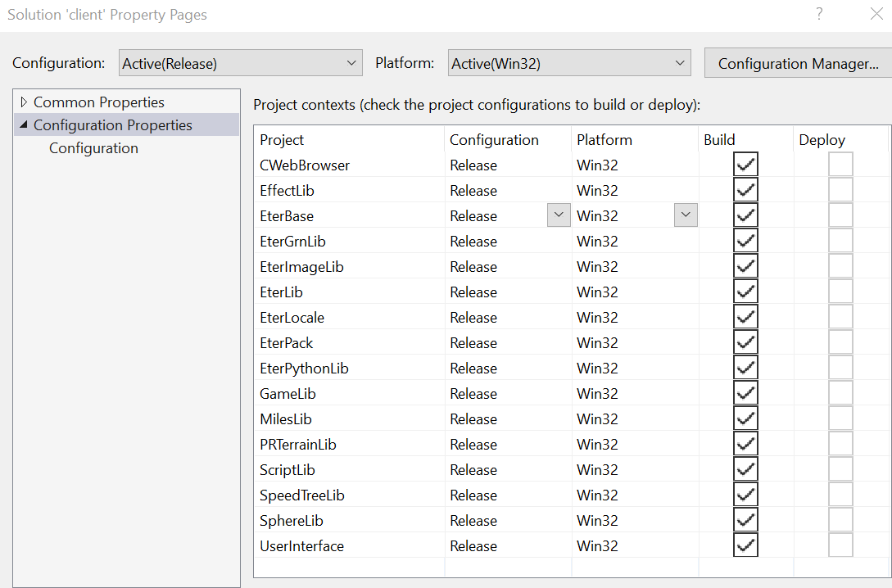892x588 pixels.
Task: Check Deploy for PRTerrainLib
Action: [840, 444]
